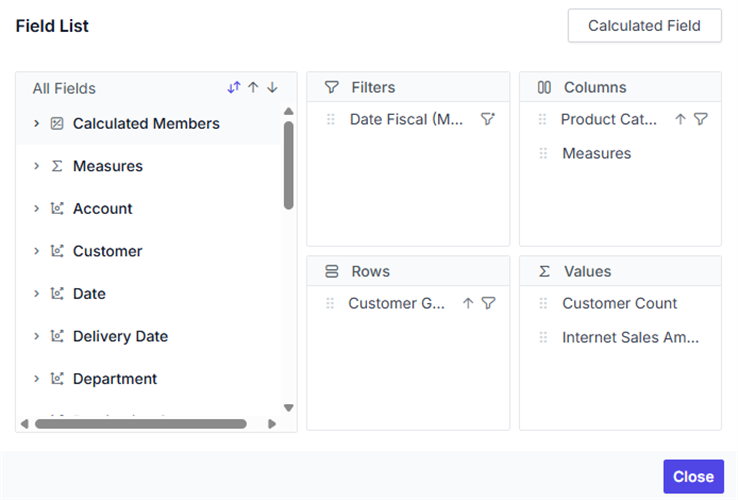Expand the Measures tree node
Image resolution: width=738 pixels, height=500 pixels.
point(36,166)
